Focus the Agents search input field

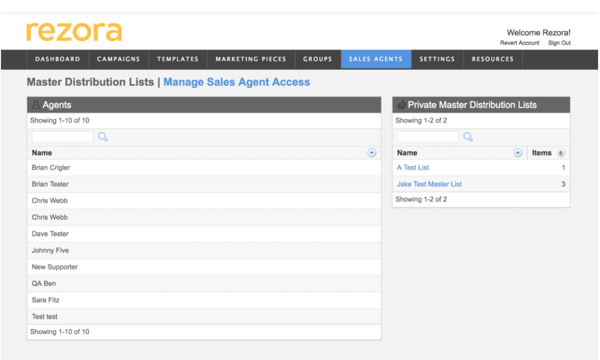[63, 137]
